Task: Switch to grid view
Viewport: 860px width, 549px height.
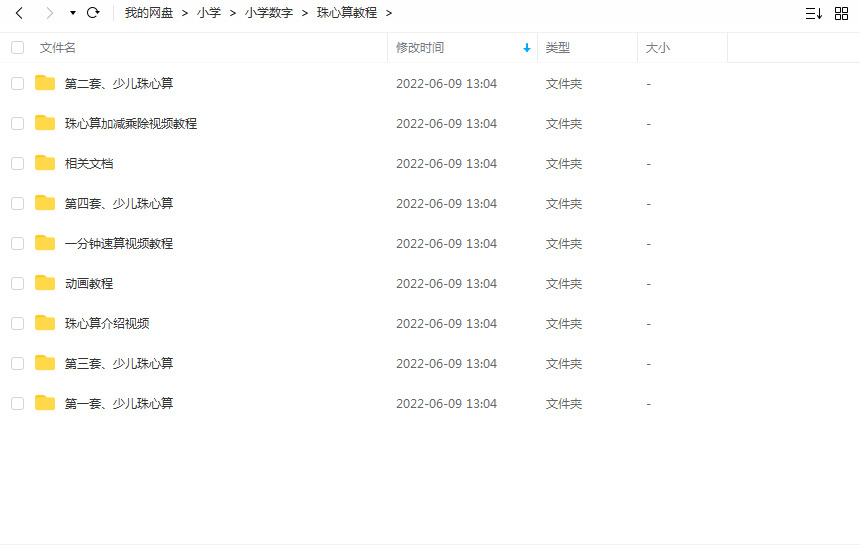Action: (841, 14)
